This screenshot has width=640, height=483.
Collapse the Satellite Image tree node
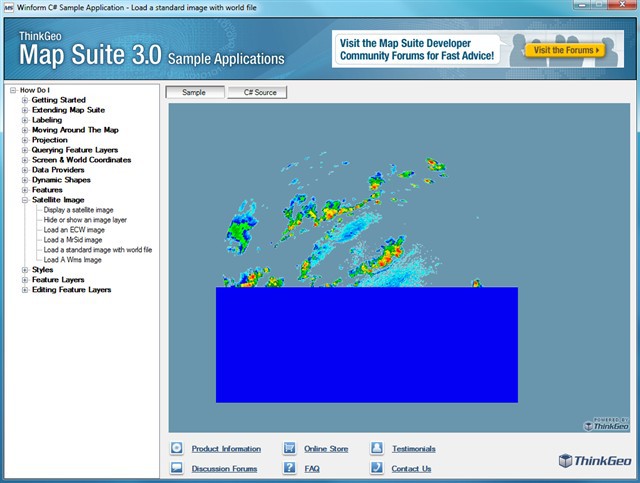[24, 200]
